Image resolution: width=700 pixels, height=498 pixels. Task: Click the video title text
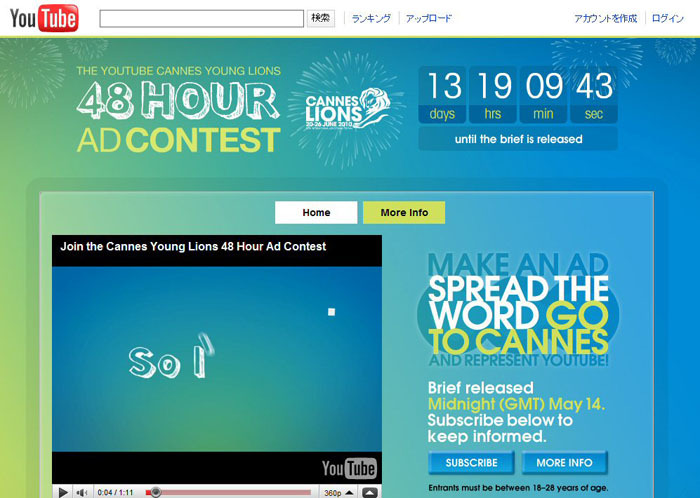(x=193, y=246)
